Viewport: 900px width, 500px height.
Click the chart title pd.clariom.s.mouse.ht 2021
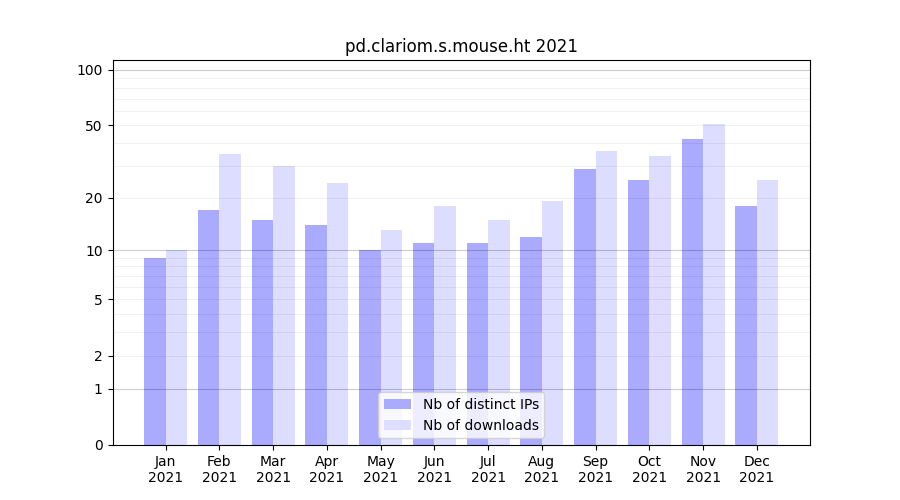(461, 46)
